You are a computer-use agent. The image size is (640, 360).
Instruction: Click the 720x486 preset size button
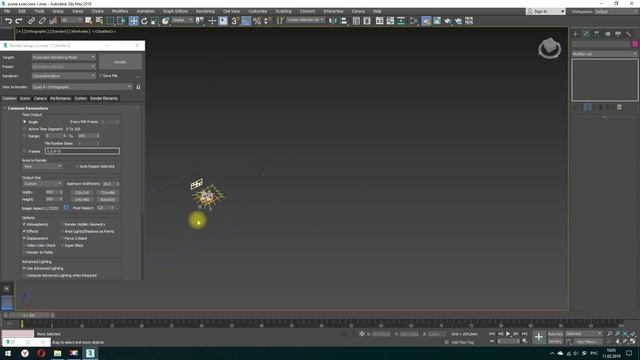click(108, 193)
